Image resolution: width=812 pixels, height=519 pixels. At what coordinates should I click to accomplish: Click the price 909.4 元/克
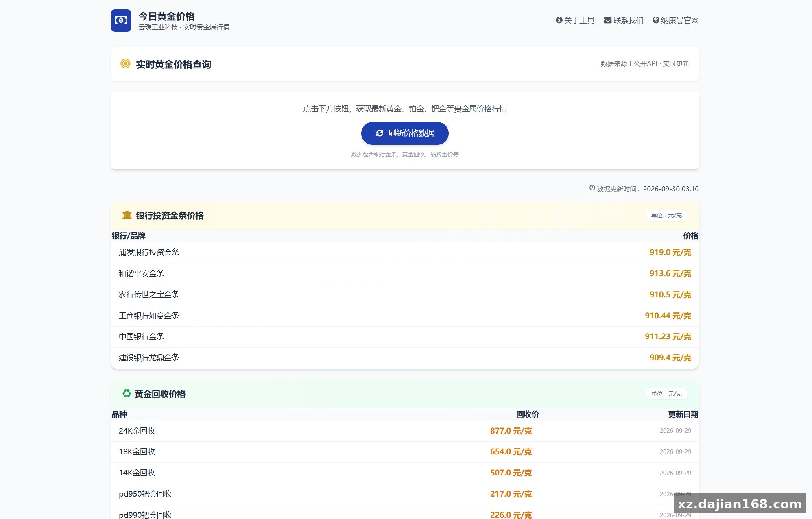click(x=670, y=358)
